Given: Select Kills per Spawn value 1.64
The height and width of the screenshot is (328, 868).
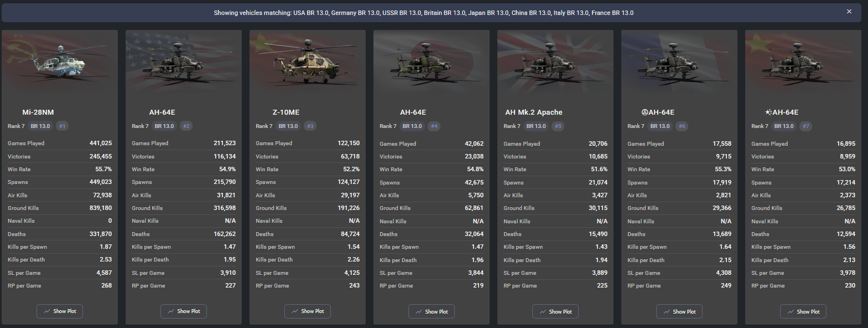Looking at the screenshot, I should 725,247.
